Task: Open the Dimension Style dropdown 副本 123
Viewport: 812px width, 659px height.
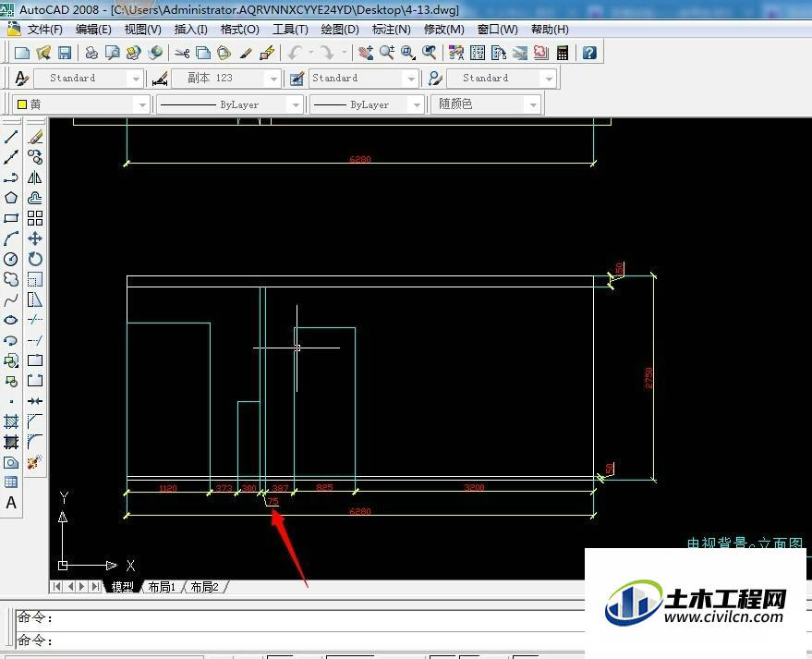Action: tap(226, 79)
